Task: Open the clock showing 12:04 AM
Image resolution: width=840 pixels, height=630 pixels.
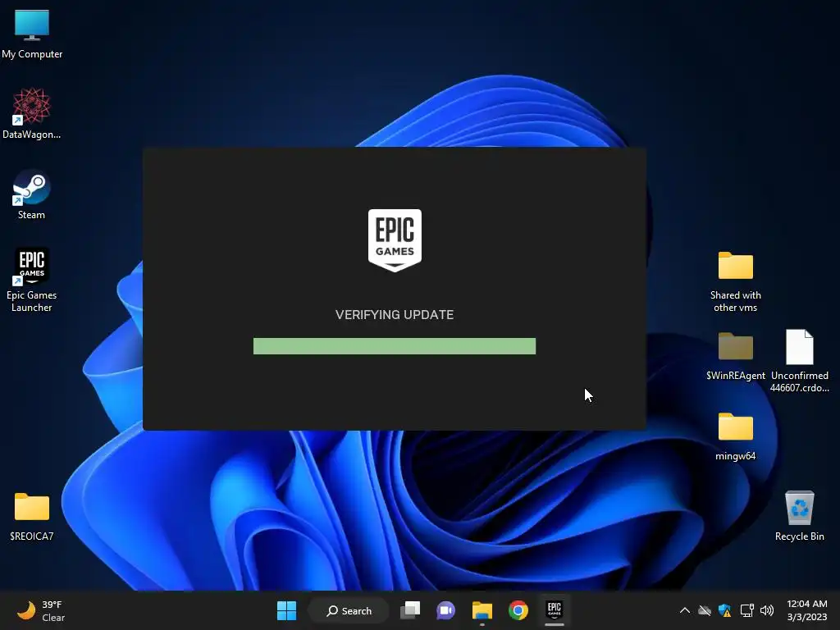Action: [807, 610]
